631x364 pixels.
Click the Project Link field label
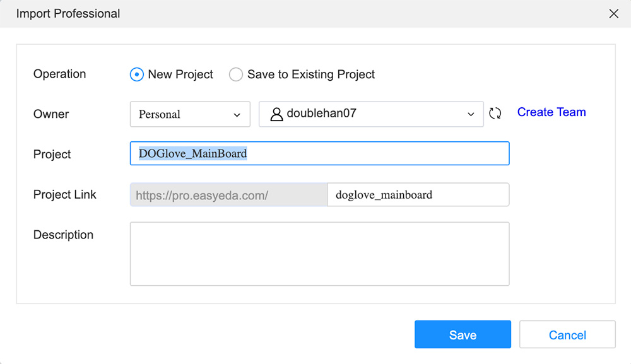(x=65, y=195)
